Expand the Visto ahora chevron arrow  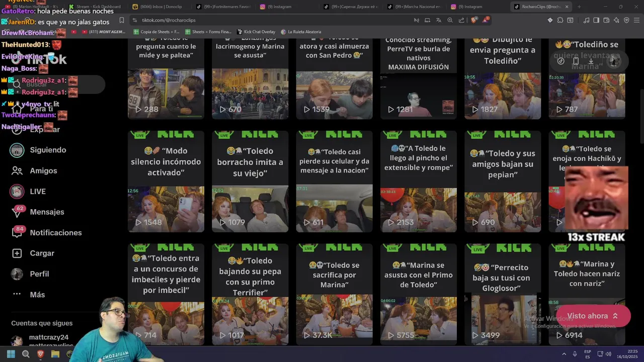pos(615,316)
